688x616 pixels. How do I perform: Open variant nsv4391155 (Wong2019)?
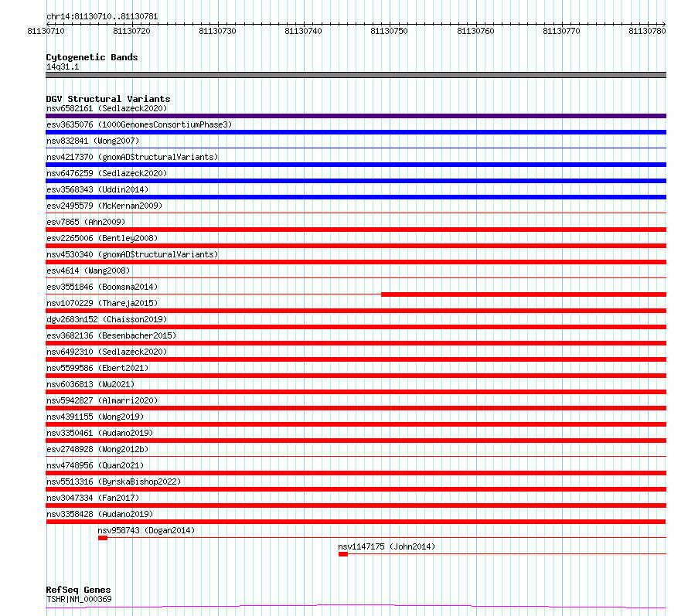[95, 417]
